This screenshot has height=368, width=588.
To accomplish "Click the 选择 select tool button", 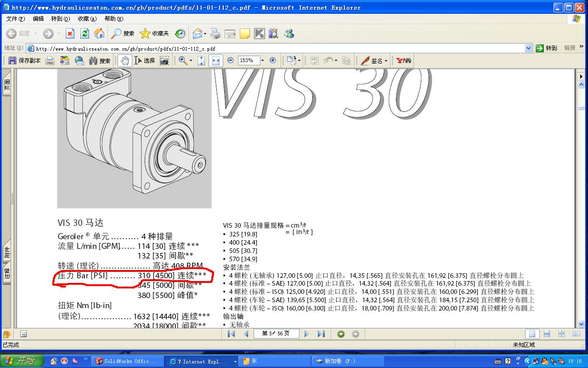I will click(x=144, y=61).
